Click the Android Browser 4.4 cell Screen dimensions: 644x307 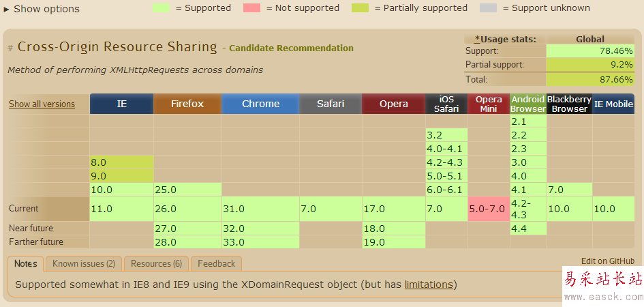point(528,229)
